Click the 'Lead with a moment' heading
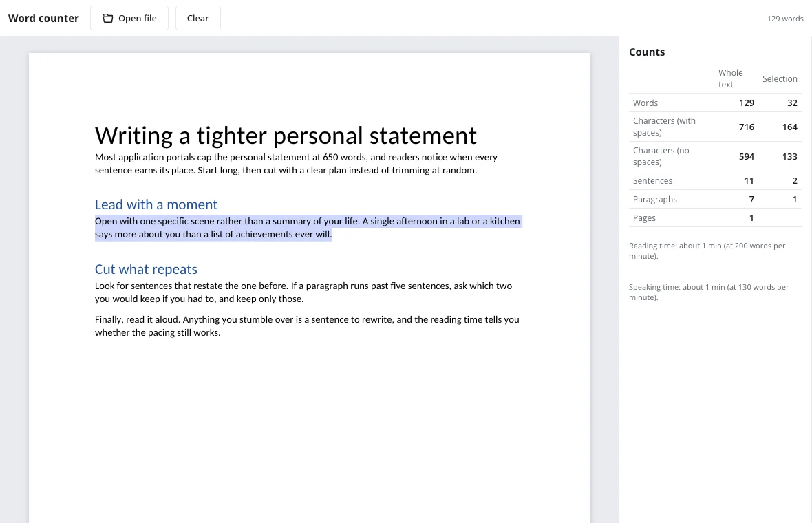Image resolution: width=812 pixels, height=523 pixels. click(156, 204)
